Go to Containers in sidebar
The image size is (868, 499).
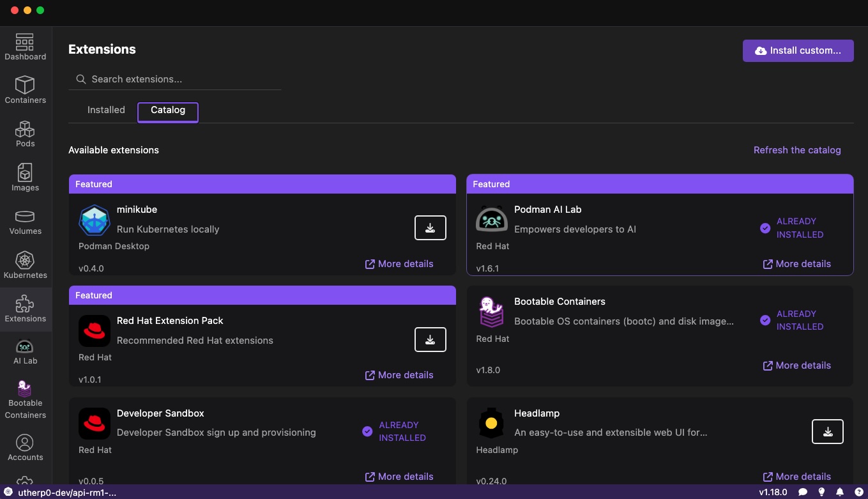25,90
